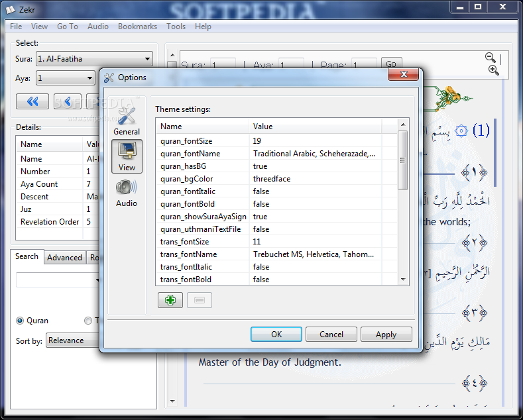Click the Trebuchet MS trans_fontName value
Screen dimensions: 523x420
314,254
